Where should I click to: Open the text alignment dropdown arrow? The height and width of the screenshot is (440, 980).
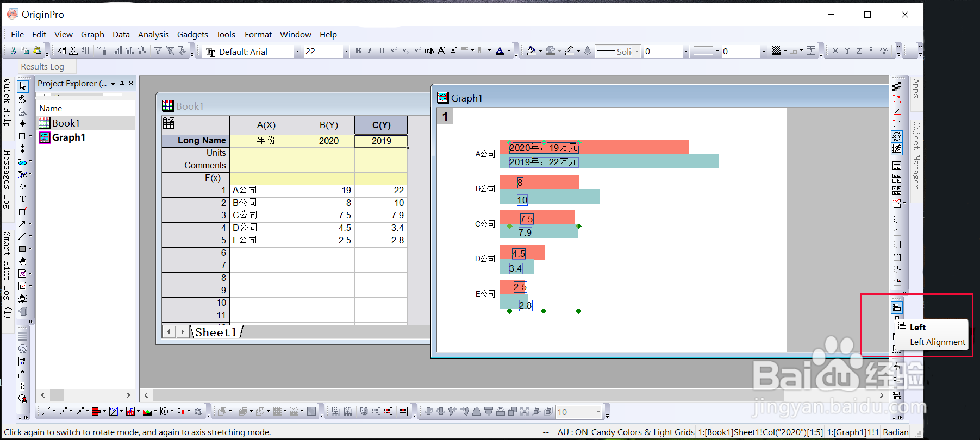coord(472,51)
